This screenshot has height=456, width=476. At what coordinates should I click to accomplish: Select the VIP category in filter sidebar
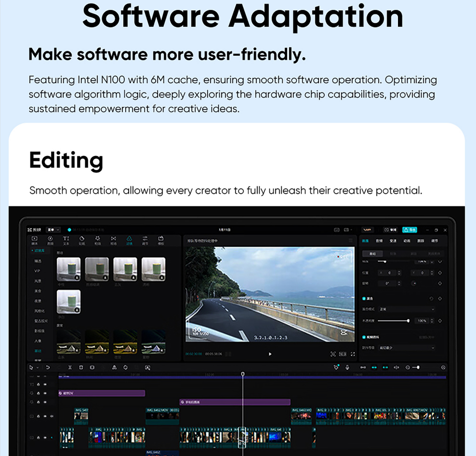click(37, 271)
